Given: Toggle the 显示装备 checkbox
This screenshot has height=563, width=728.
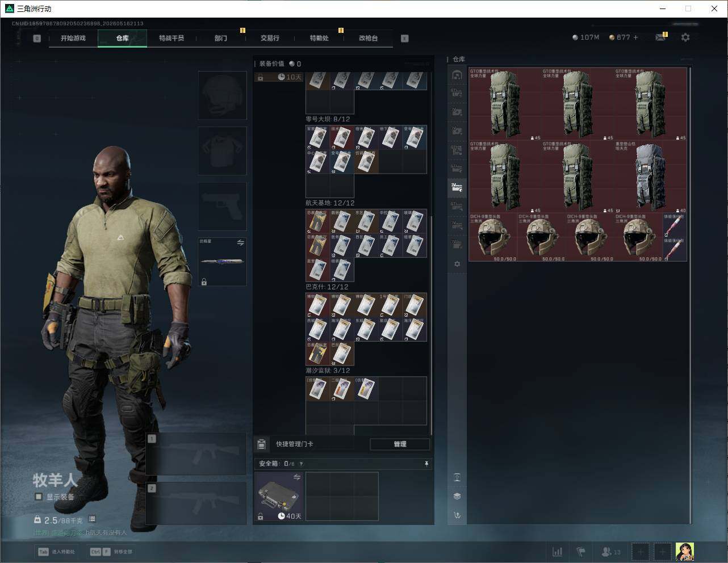Looking at the screenshot, I should tap(39, 497).
